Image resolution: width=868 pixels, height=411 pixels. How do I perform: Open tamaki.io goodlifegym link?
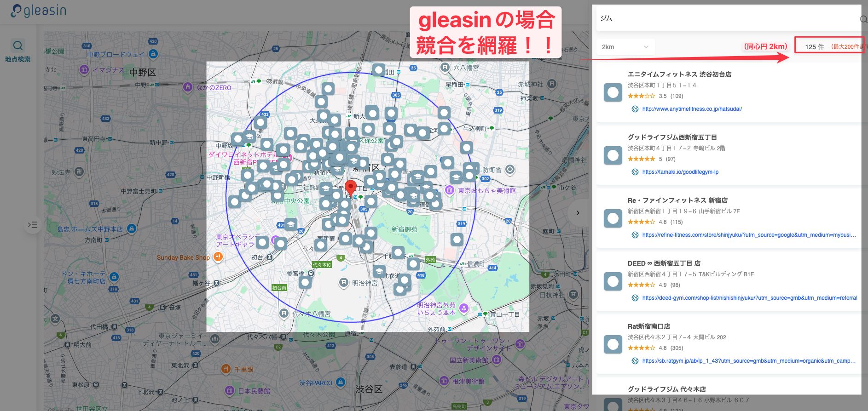tap(680, 172)
